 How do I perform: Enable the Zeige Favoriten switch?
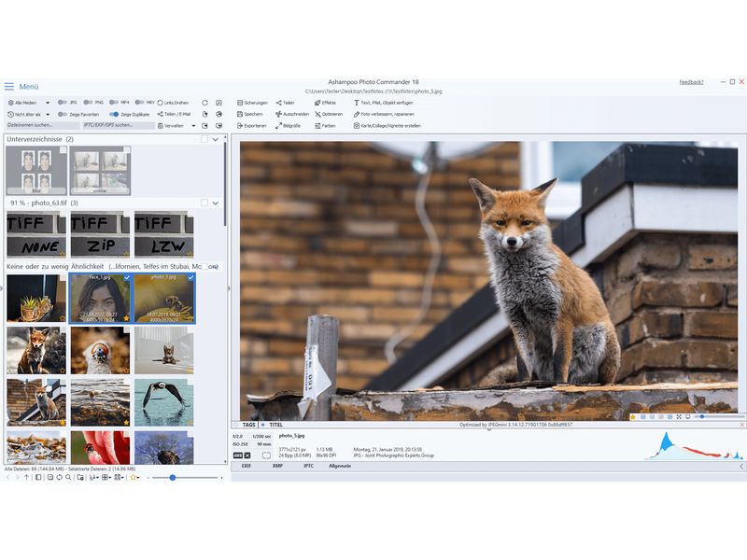pyautogui.click(x=62, y=114)
